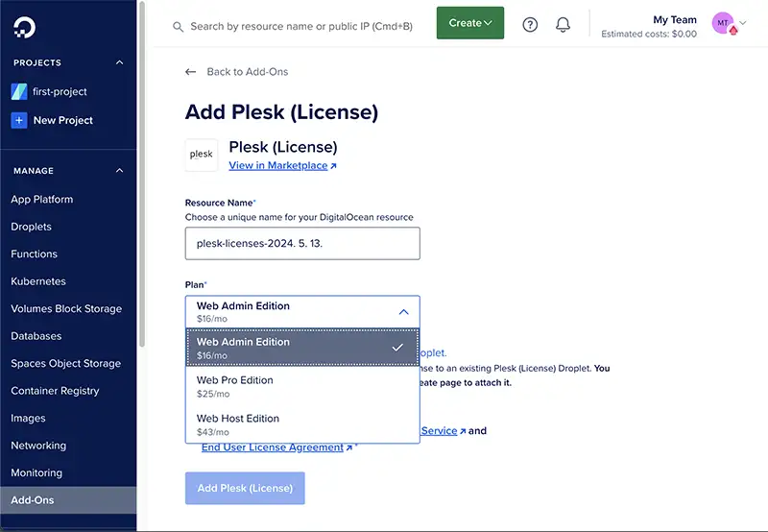Image resolution: width=768 pixels, height=532 pixels.
Task: Click My Team account name
Action: tap(675, 19)
